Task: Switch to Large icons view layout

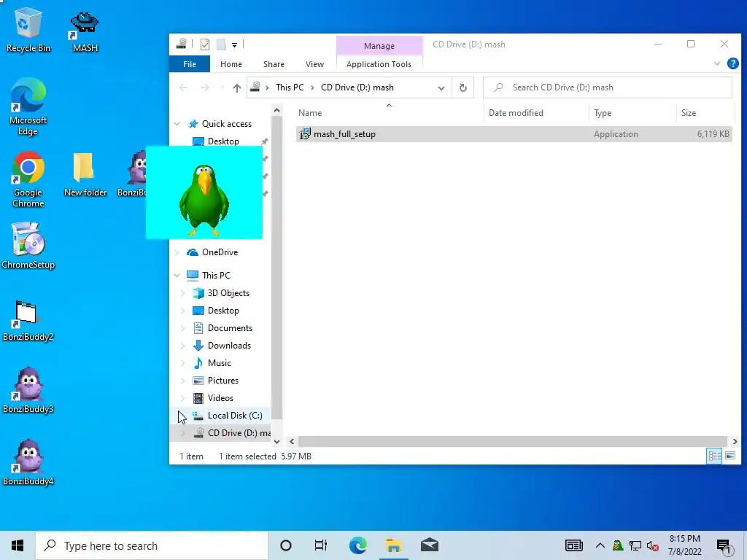Action: (729, 456)
